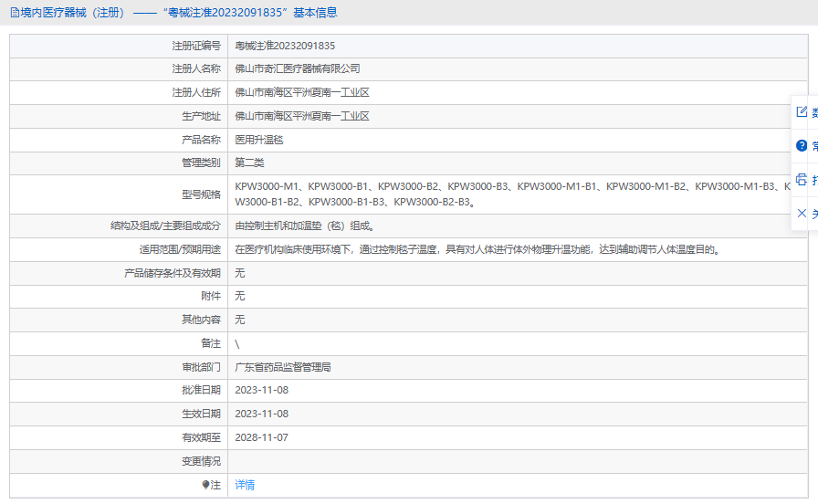
Task: Click the KPW3000 model specification text
Action: pyautogui.click(x=513, y=194)
